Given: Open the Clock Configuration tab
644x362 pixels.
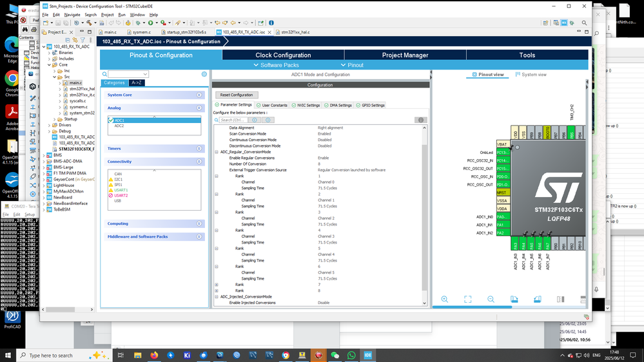Looking at the screenshot, I should click(x=283, y=55).
